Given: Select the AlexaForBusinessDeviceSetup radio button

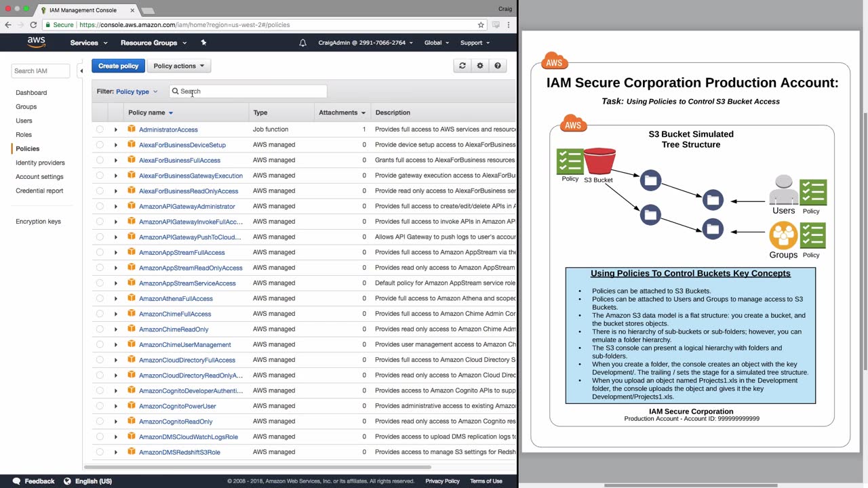Looking at the screenshot, I should click(100, 145).
